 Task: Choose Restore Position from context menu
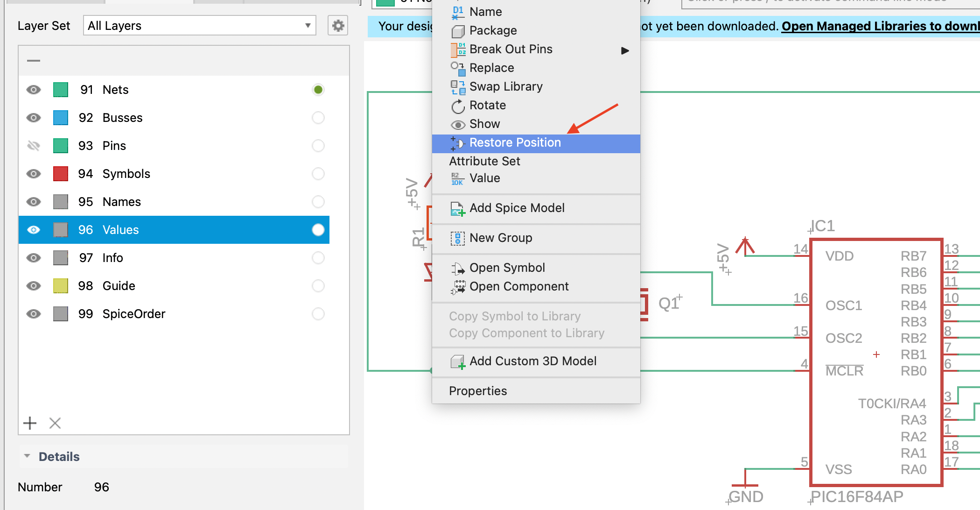pos(536,143)
